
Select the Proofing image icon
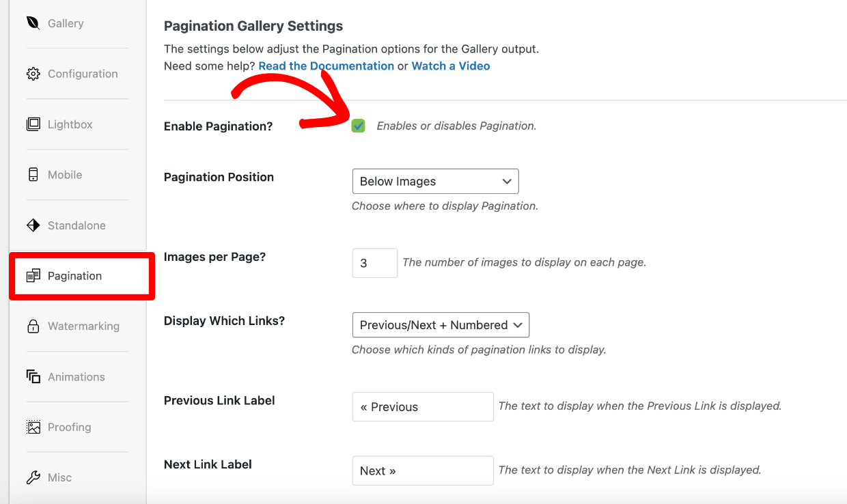tap(32, 427)
